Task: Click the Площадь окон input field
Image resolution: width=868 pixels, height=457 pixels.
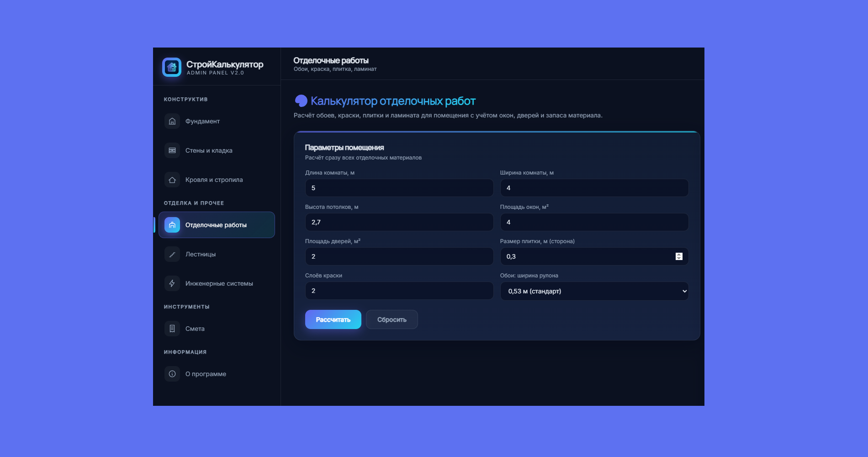Action: pyautogui.click(x=594, y=222)
